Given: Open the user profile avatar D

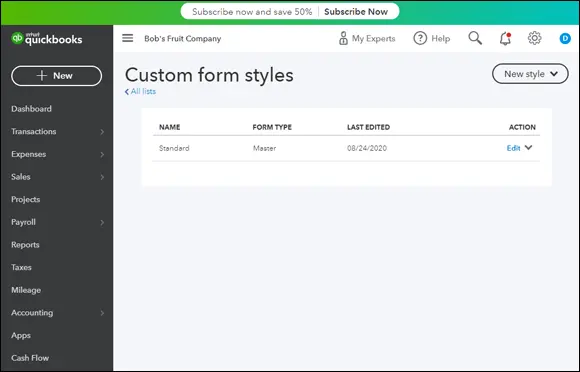Looking at the screenshot, I should coord(565,38).
